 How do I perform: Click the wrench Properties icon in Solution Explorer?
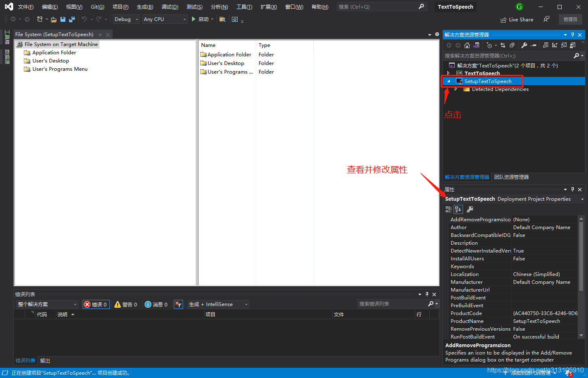pyautogui.click(x=524, y=45)
